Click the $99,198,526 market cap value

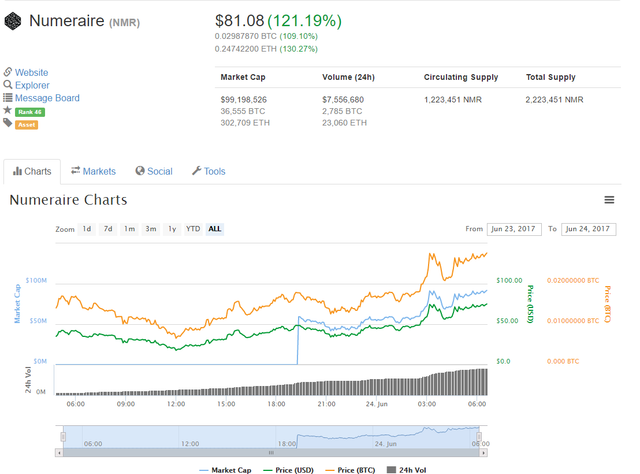coord(244,100)
